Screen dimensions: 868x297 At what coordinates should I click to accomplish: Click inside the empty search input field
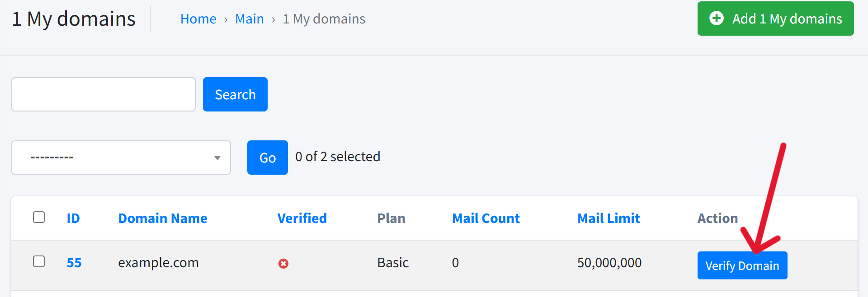point(103,94)
